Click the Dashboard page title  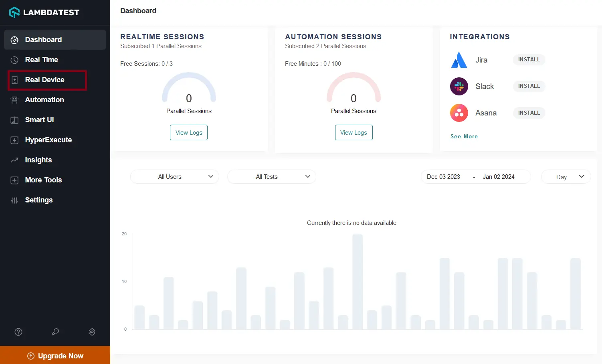(138, 11)
